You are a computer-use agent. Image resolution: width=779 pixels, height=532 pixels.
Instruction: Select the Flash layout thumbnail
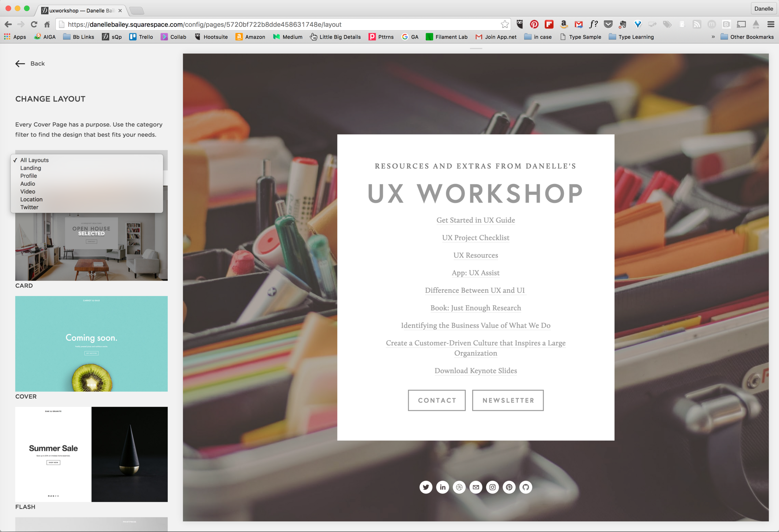91,454
